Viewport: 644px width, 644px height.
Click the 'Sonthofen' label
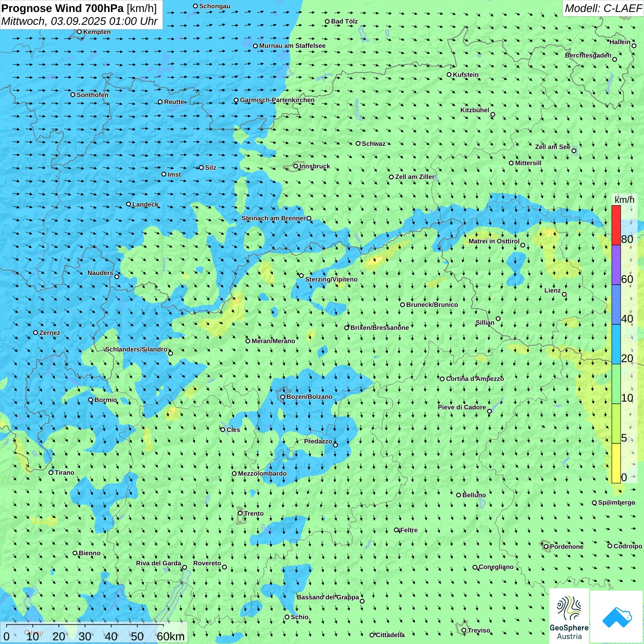pyautogui.click(x=92, y=95)
